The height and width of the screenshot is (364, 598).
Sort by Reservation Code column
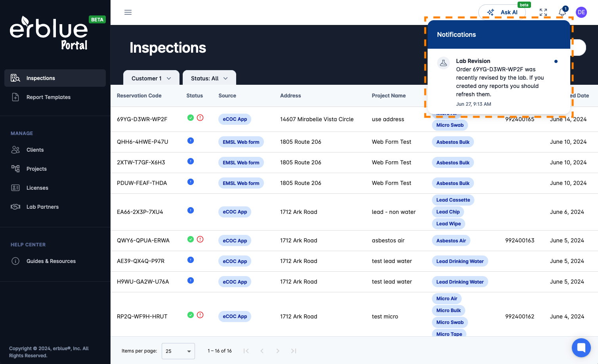click(x=139, y=95)
